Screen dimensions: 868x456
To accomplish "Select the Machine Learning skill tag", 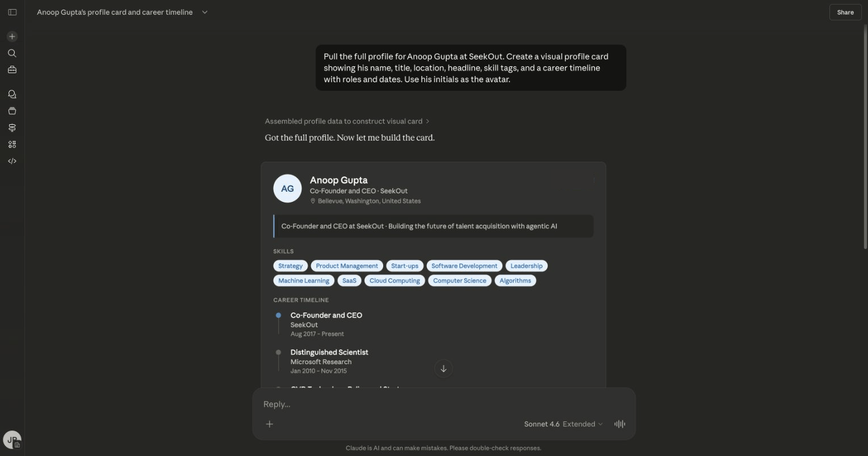I will (304, 280).
